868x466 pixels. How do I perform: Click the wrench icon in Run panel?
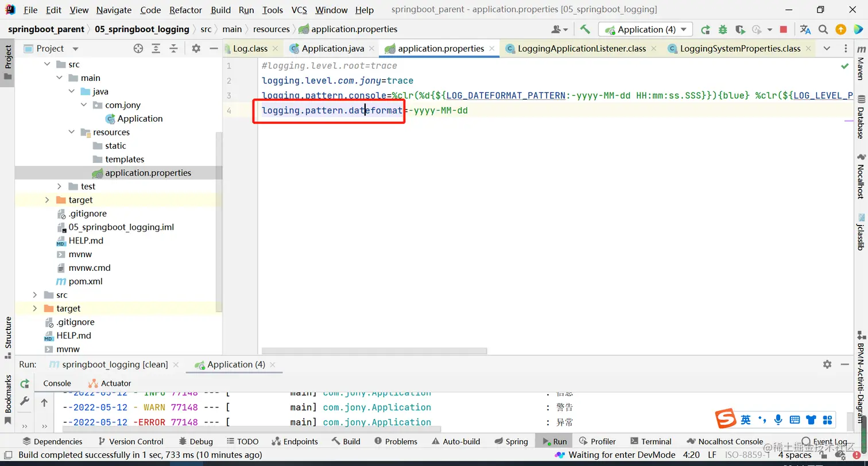[x=25, y=401]
